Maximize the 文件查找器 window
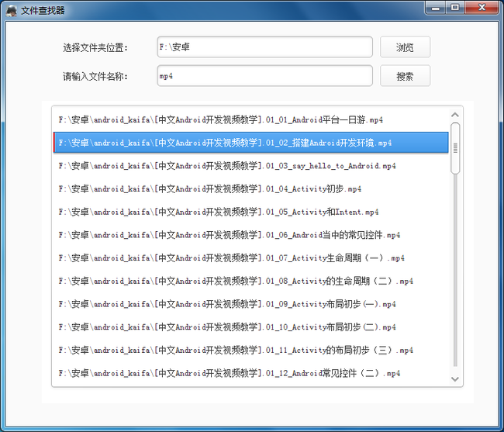 (455, 8)
